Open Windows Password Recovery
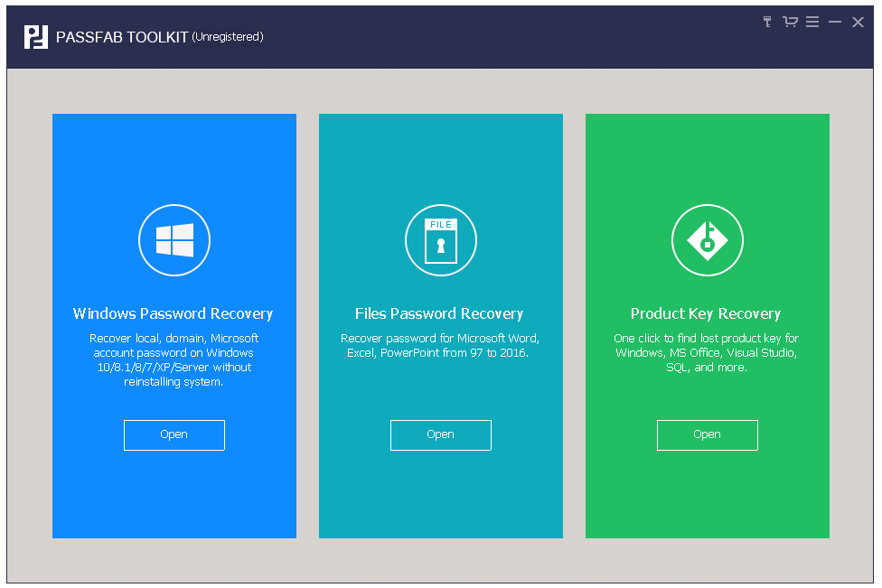The image size is (882, 588). tap(174, 434)
